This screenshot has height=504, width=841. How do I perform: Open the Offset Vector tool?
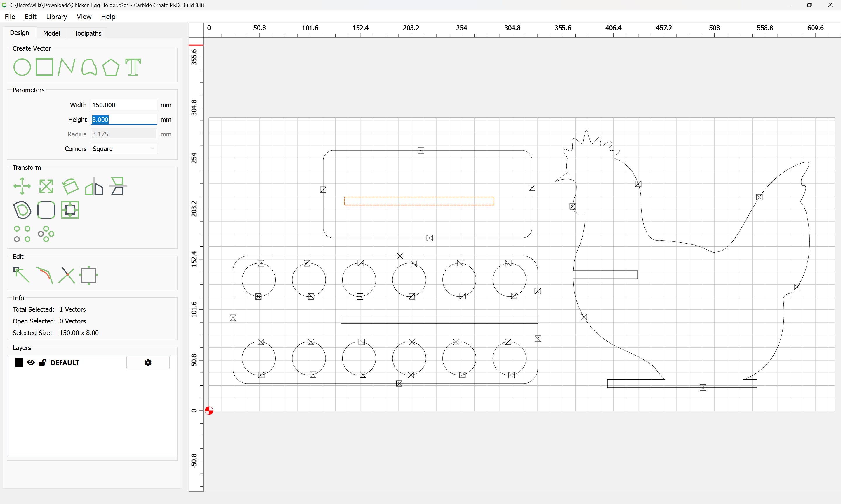click(22, 210)
